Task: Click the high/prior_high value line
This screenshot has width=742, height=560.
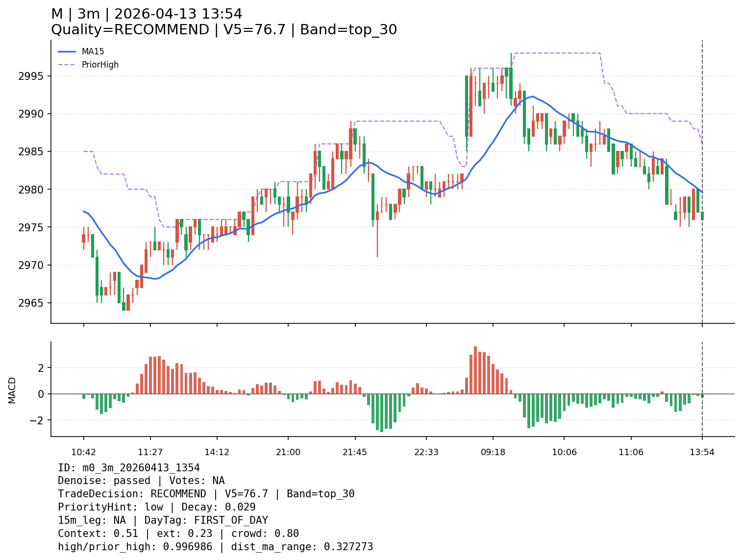Action: 215,547
